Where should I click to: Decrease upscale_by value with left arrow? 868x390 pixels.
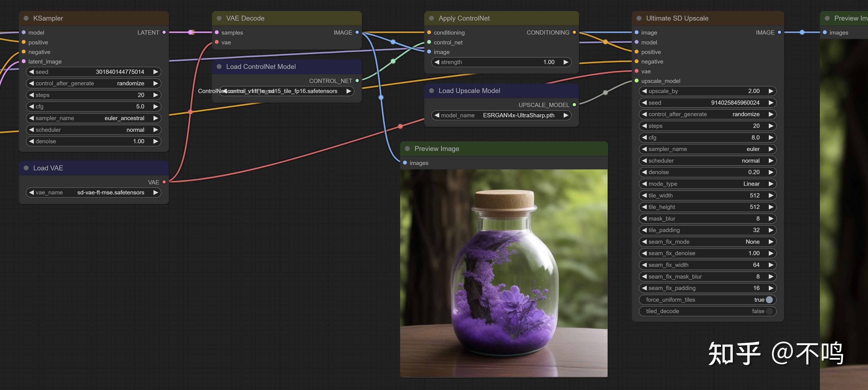pos(644,91)
